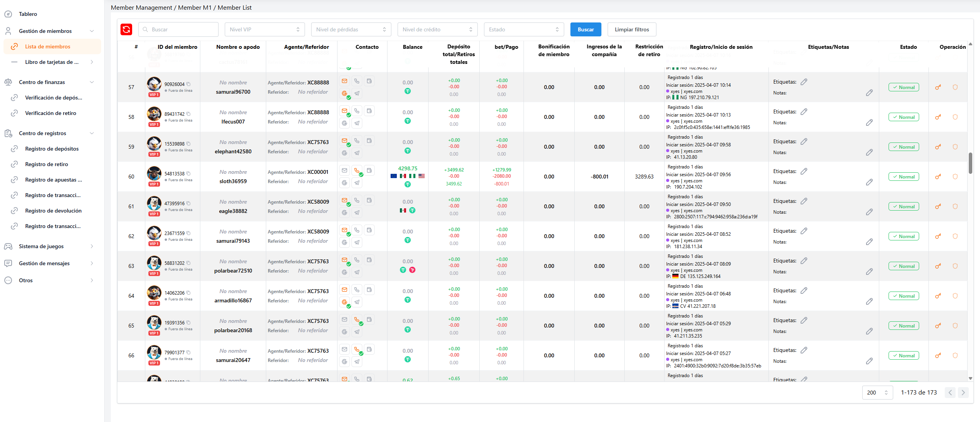Expand Sistema de juegos menu
The image size is (980, 422).
click(x=41, y=247)
